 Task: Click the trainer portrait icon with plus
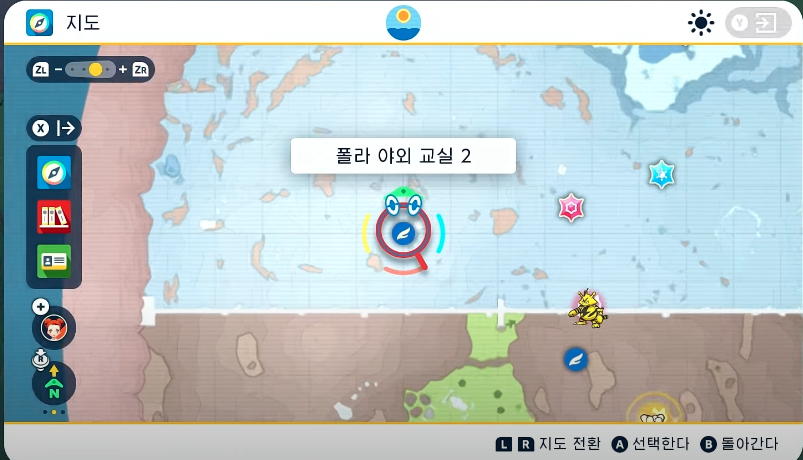coord(54,328)
